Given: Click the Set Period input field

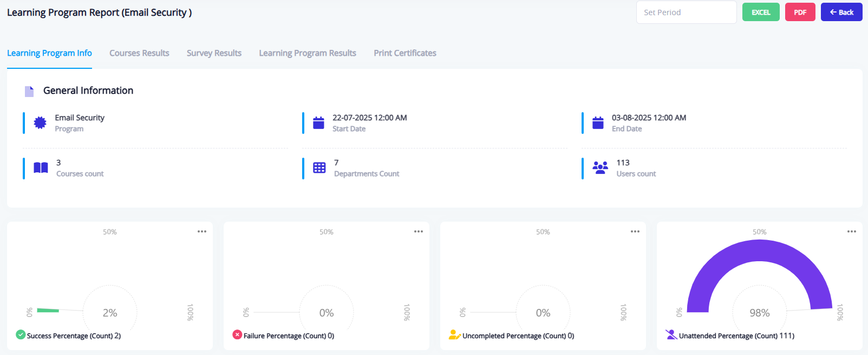Looking at the screenshot, I should pyautogui.click(x=686, y=12).
